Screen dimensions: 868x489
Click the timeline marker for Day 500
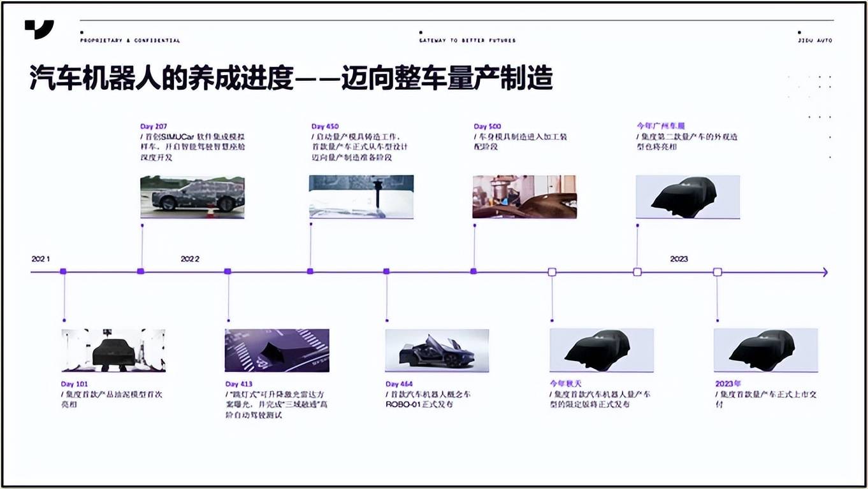[474, 272]
